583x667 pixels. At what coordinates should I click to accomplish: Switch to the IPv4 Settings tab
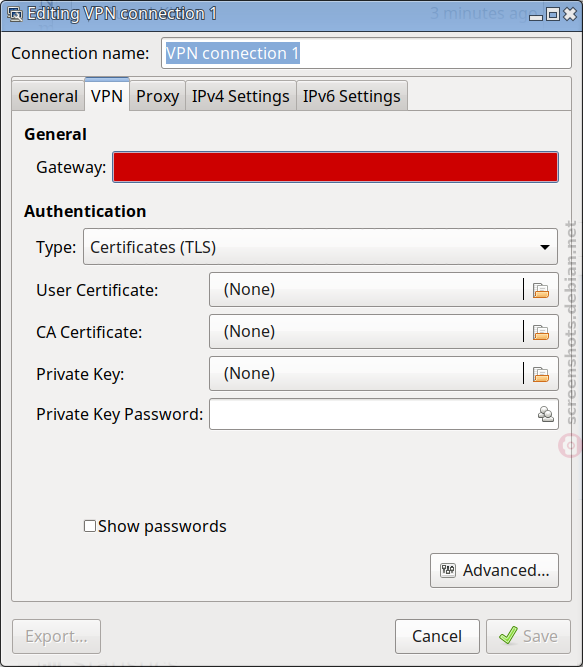241,96
